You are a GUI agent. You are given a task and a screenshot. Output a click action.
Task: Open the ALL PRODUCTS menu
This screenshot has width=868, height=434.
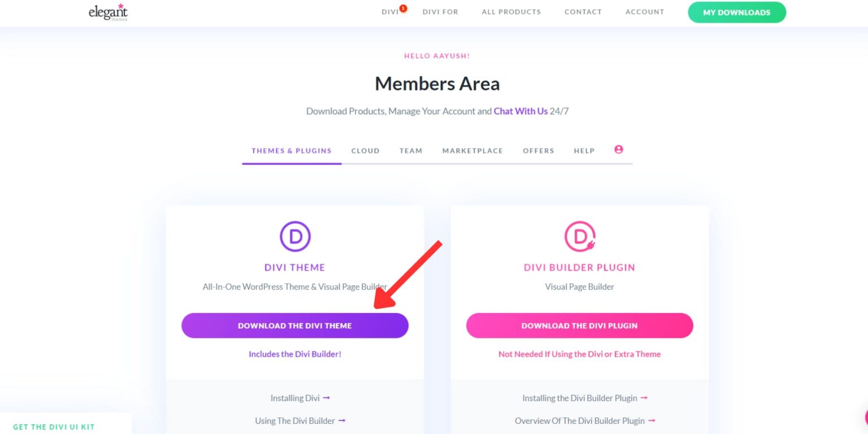(511, 11)
